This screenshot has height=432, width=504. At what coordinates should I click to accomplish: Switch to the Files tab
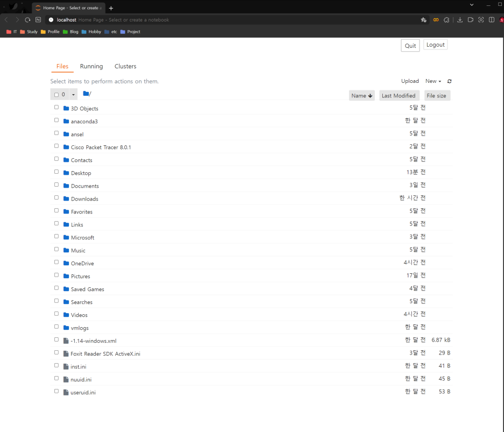62,66
